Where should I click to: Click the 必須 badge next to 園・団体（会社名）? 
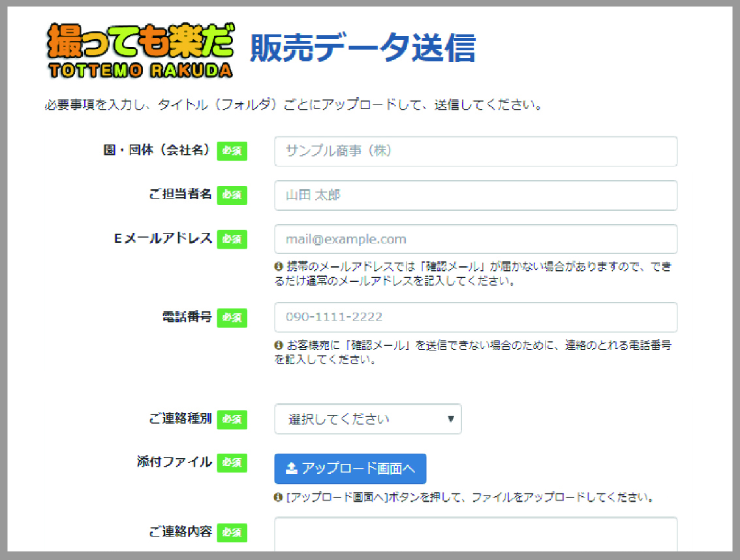click(x=232, y=151)
